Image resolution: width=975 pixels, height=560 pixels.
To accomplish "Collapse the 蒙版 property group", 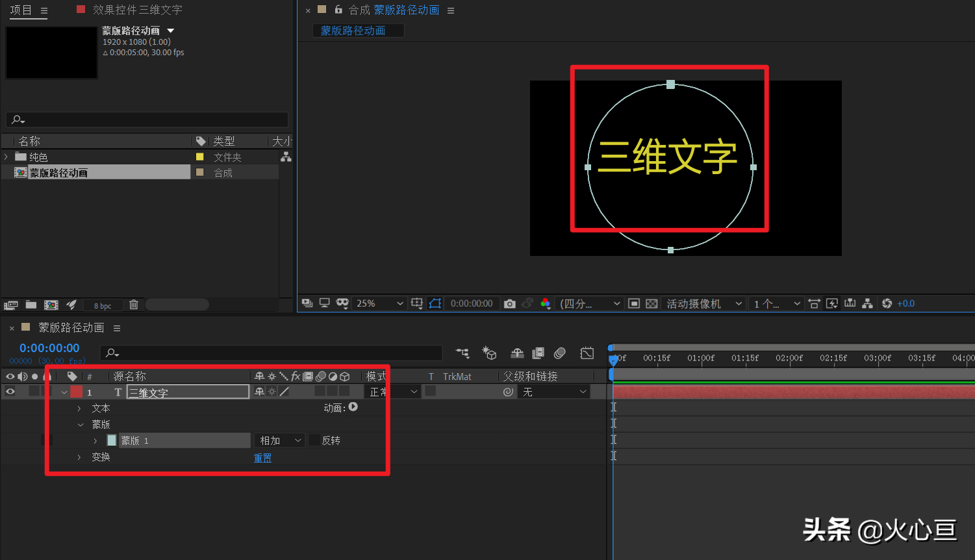I will (81, 425).
